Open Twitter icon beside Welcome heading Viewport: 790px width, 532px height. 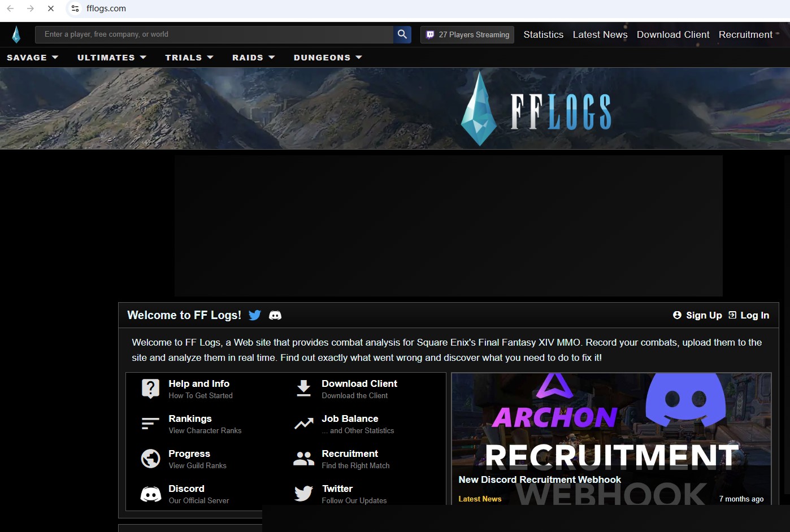(x=255, y=315)
